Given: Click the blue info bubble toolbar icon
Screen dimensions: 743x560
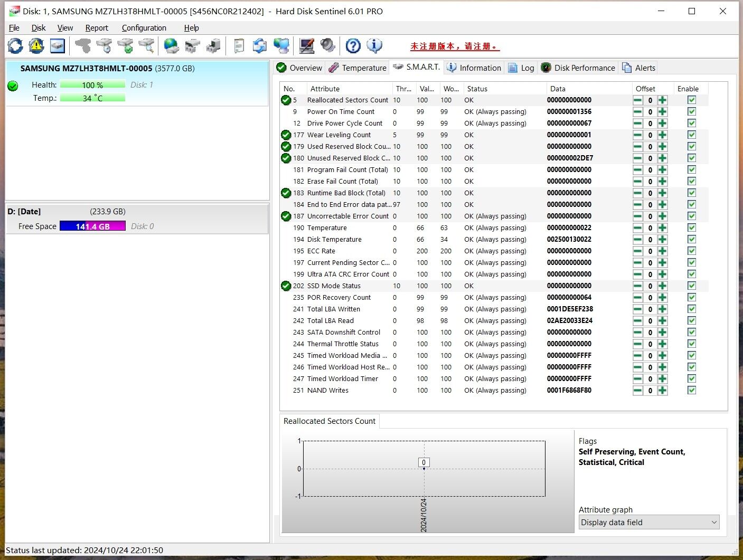Looking at the screenshot, I should (x=374, y=46).
